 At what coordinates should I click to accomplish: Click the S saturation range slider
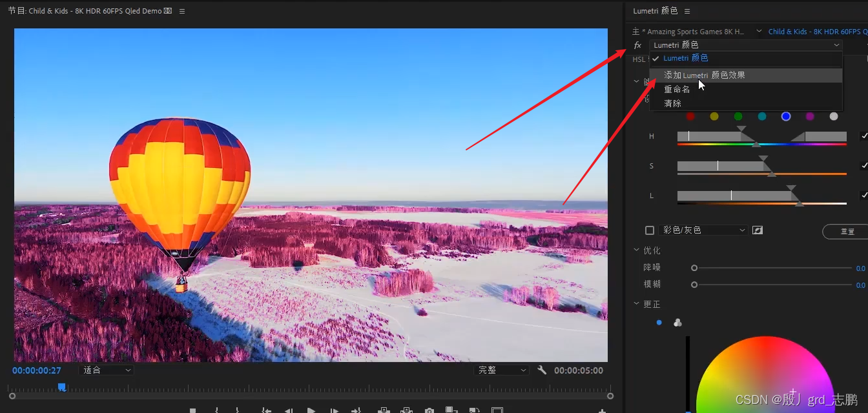[762, 166]
